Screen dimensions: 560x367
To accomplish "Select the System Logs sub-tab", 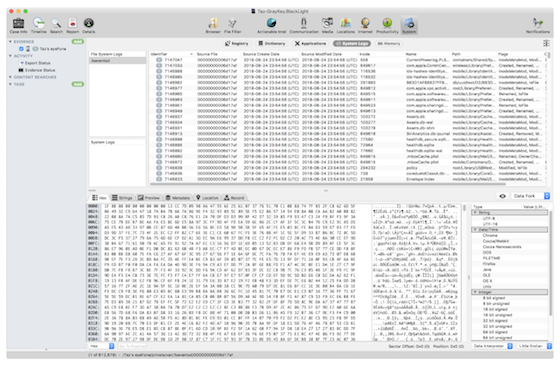I will click(x=352, y=44).
